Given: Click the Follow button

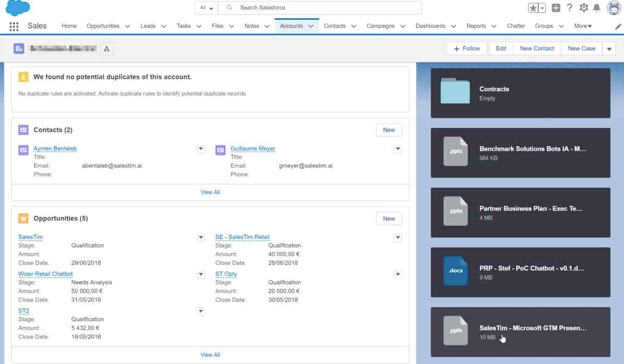Looking at the screenshot, I should 467,48.
